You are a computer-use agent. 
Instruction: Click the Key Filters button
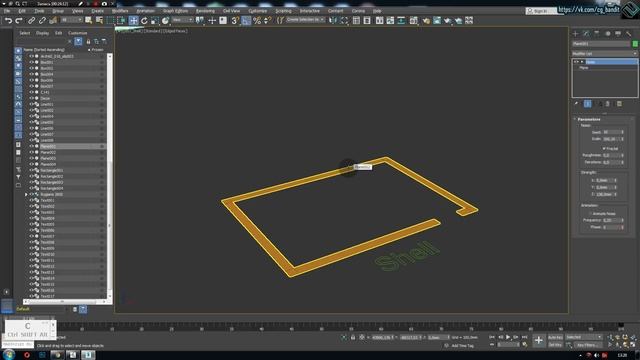[587, 345]
